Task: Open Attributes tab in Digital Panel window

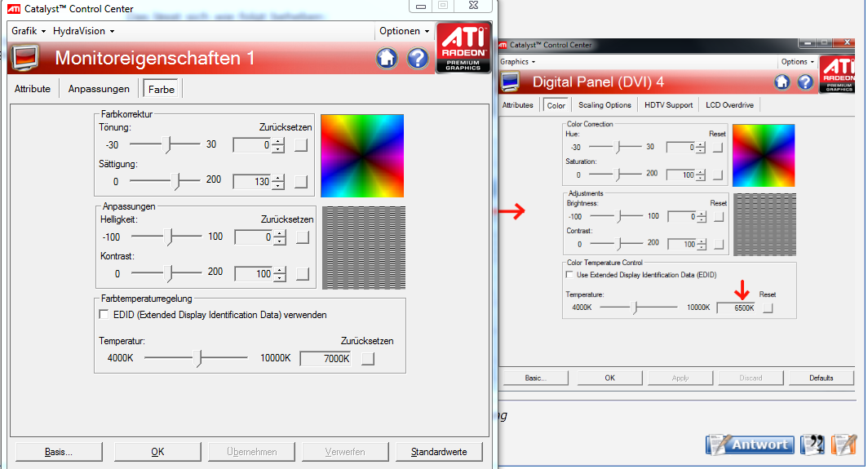Action: click(x=517, y=104)
